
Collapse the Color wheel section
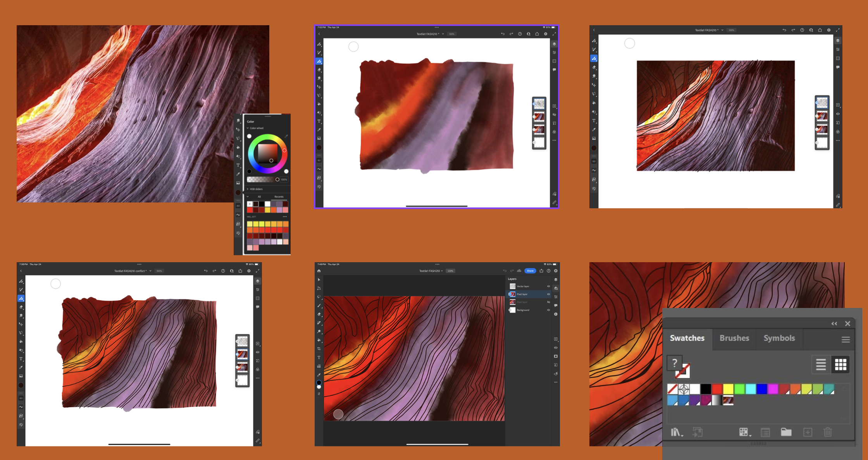(x=248, y=128)
